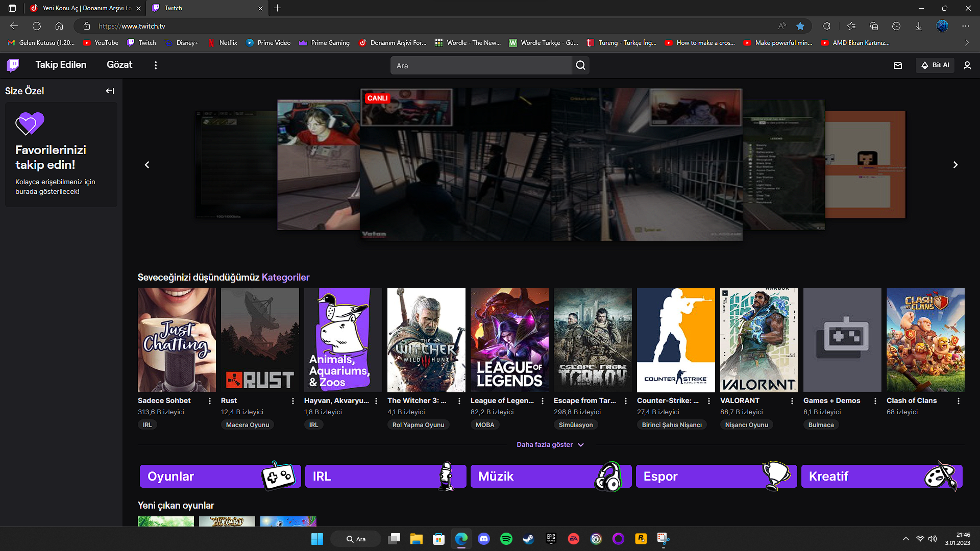980x551 pixels.
Task: Open options menu for Counter-Strike category
Action: coord(709,401)
